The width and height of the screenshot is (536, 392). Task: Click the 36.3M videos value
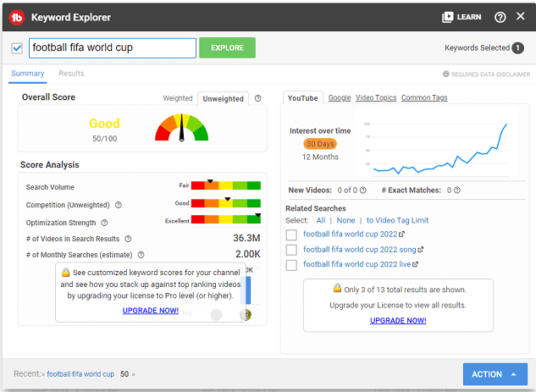point(246,238)
